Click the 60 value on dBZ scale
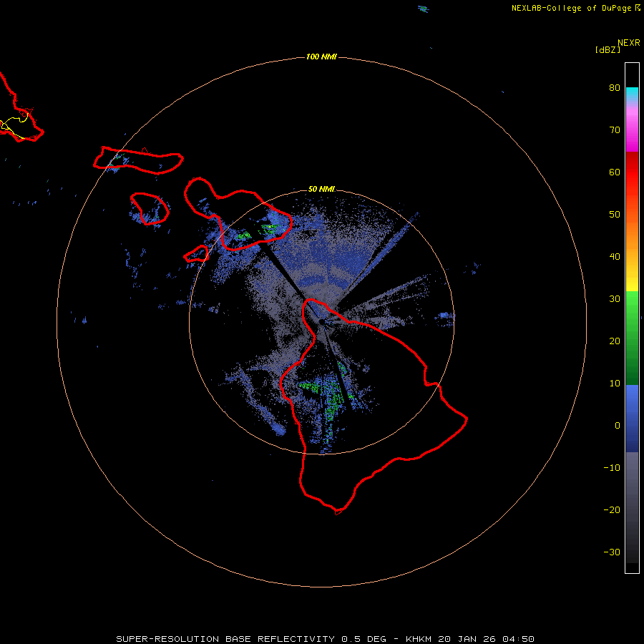Screen dimensions: 644x644 coord(615,172)
